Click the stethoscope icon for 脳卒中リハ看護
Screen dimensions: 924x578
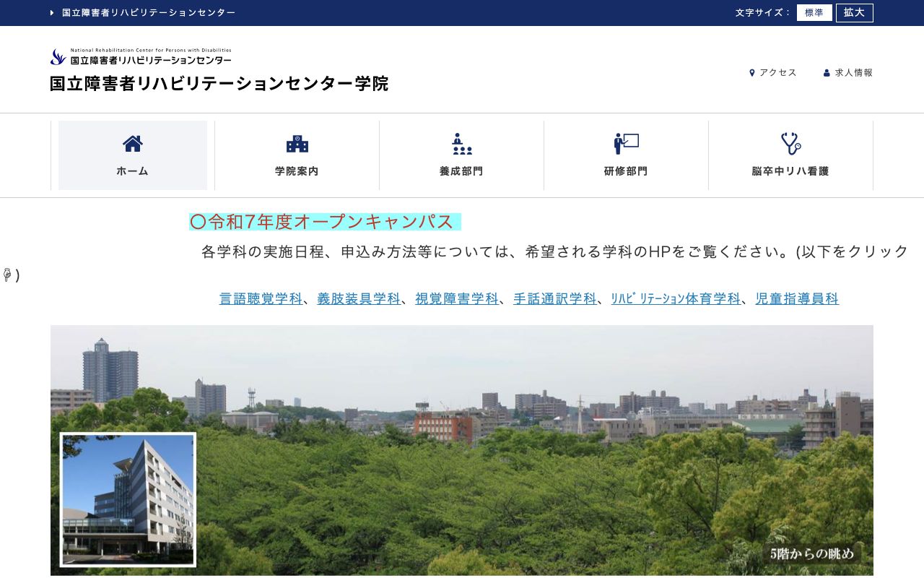790,143
